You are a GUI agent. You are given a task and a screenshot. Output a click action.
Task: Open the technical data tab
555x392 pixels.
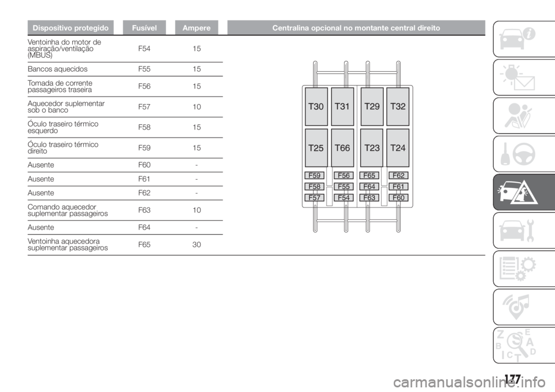(x=524, y=269)
